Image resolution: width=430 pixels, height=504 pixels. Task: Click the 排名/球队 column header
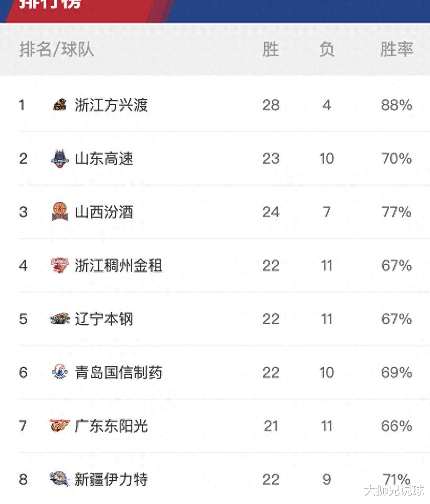point(57,49)
